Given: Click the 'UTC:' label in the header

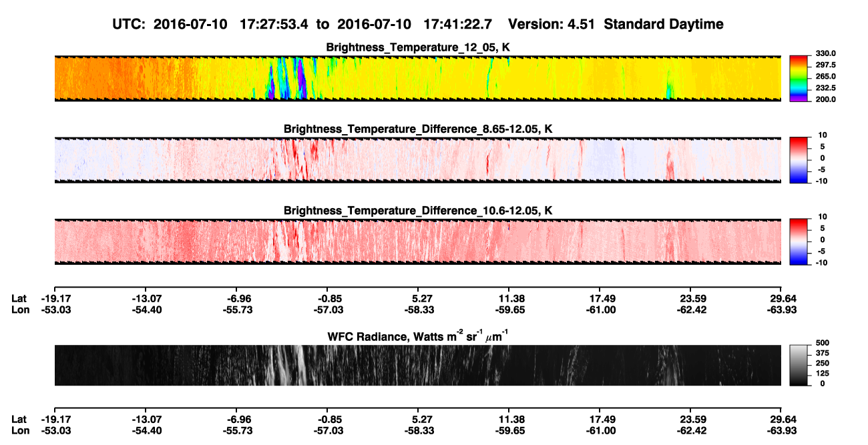Looking at the screenshot, I should click(128, 25).
